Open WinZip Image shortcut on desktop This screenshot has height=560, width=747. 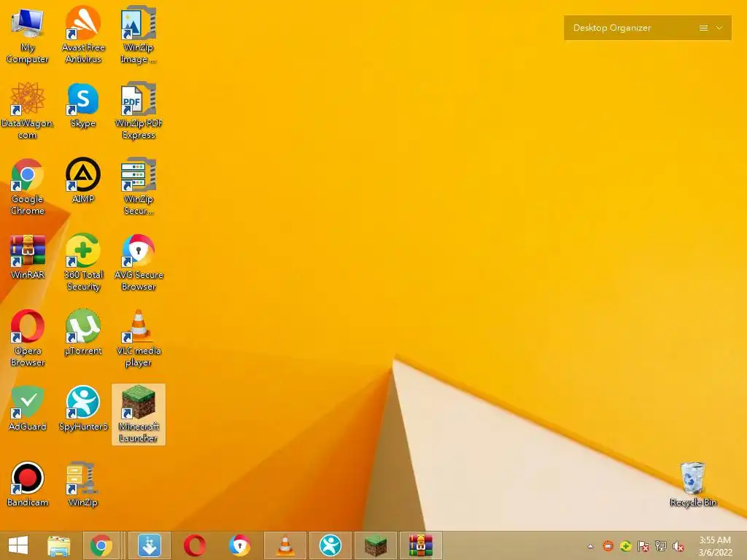click(x=138, y=35)
